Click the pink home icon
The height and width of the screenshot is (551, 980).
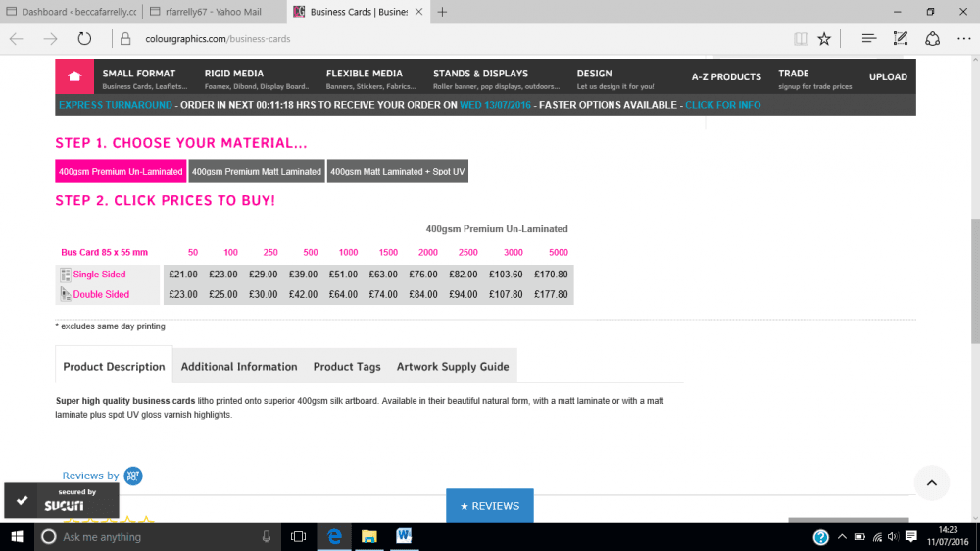[x=73, y=76]
